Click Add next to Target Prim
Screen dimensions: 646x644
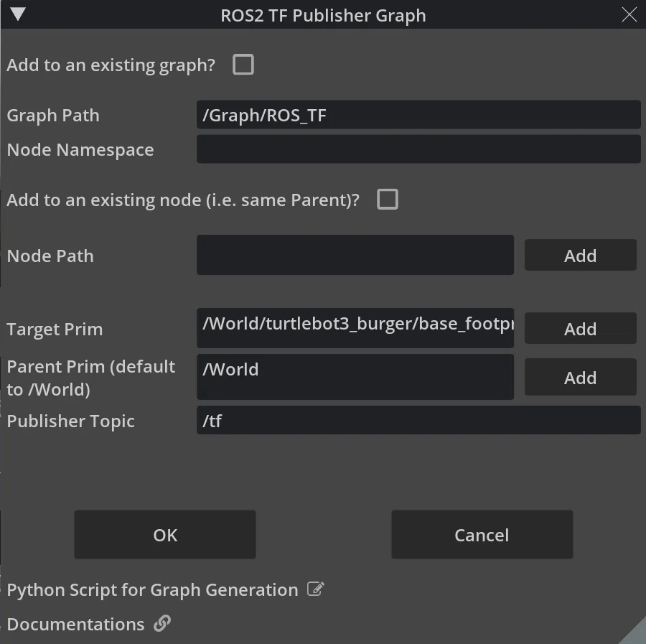[580, 328]
